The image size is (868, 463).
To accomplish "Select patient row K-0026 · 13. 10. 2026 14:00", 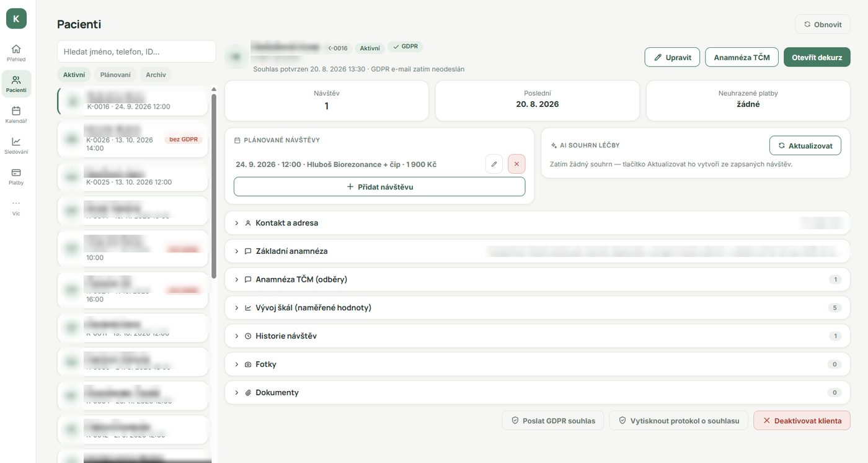I will point(133,140).
